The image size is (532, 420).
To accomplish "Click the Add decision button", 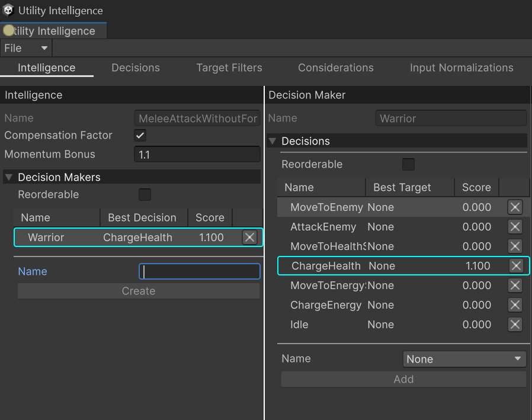I will [404, 379].
